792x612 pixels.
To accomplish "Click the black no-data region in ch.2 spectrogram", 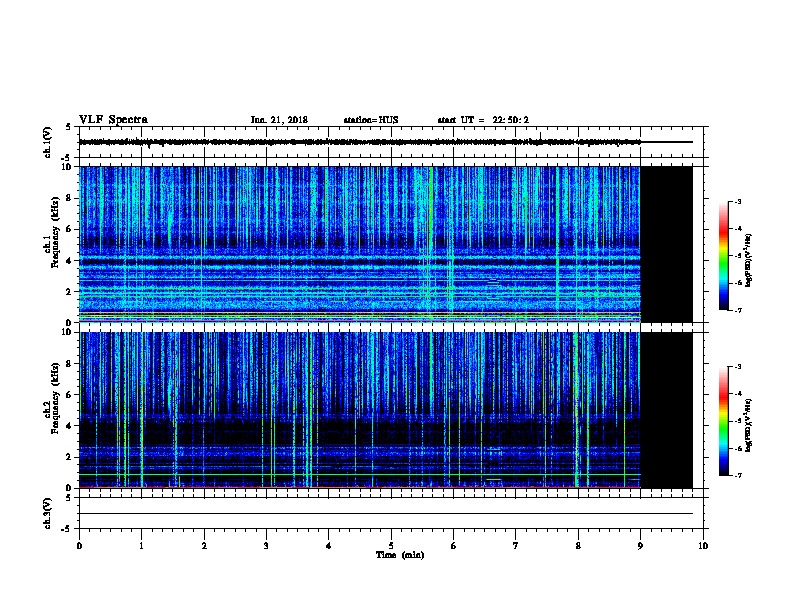I will point(667,410).
